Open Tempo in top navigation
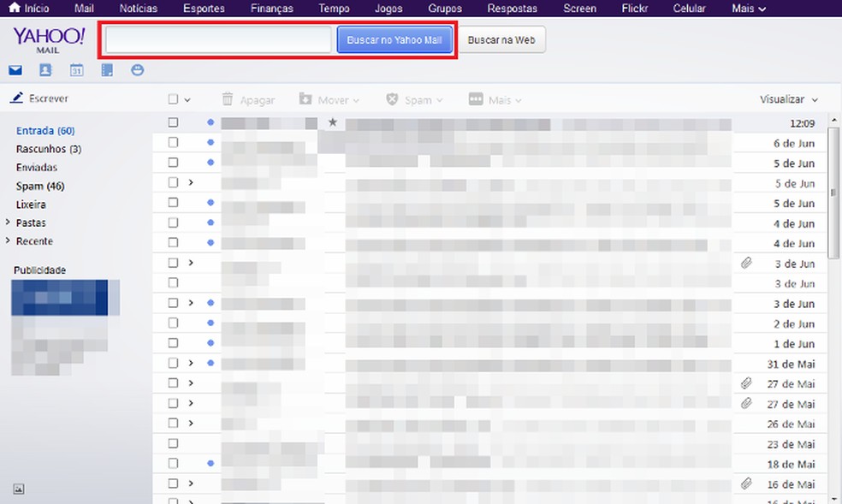 click(334, 8)
